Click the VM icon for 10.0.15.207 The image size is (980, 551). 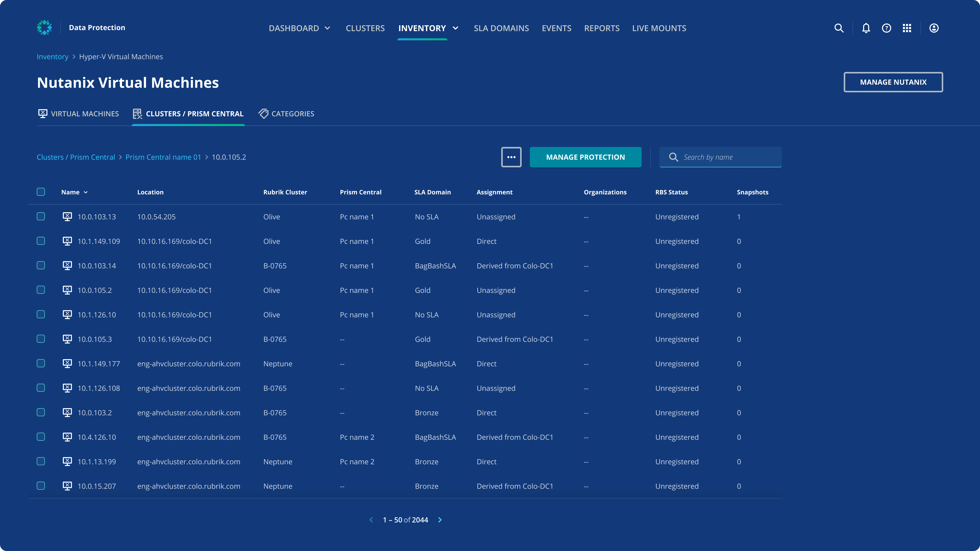pos(67,486)
